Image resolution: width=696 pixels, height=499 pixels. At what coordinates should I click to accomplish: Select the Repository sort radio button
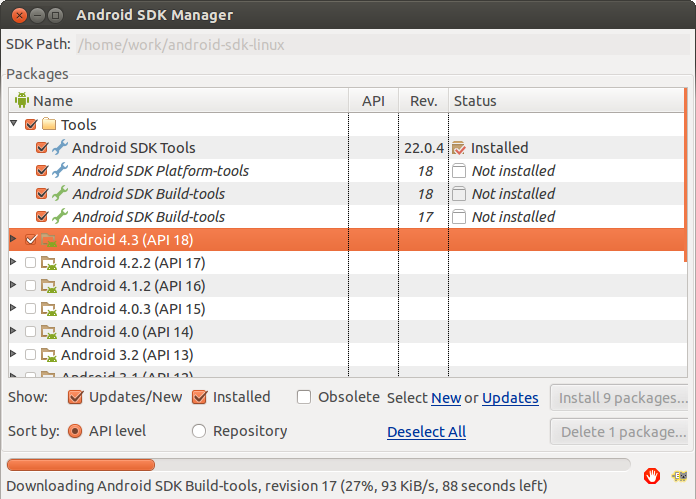click(x=199, y=431)
